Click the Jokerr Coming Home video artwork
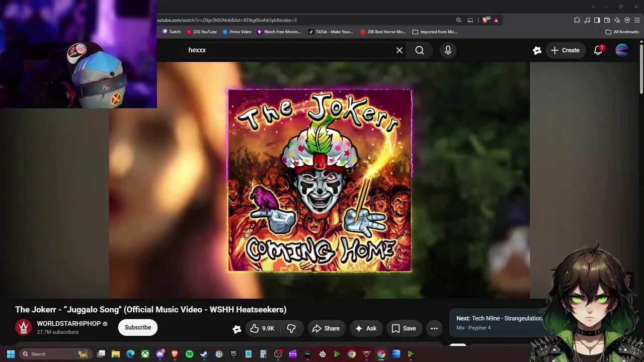 (319, 180)
